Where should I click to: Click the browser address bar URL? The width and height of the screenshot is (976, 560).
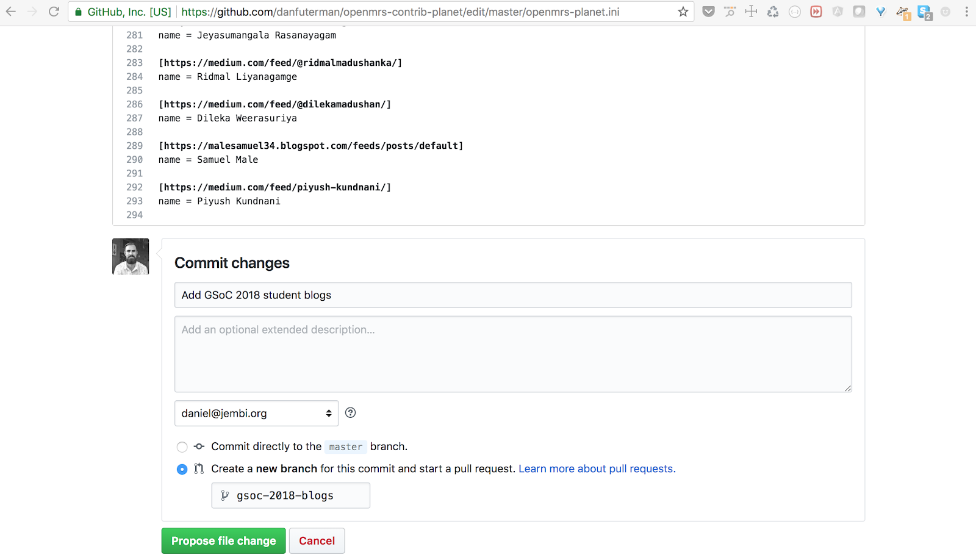click(x=400, y=12)
